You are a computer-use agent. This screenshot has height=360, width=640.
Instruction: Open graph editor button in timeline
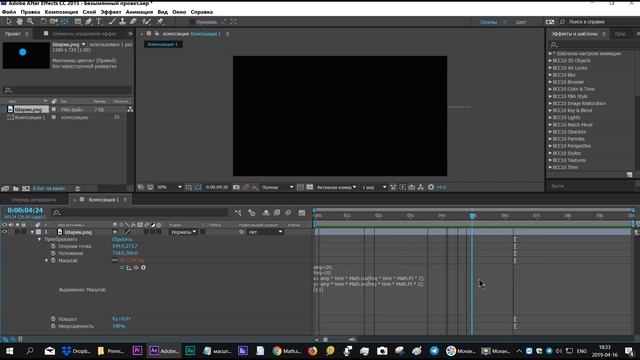coord(302,213)
